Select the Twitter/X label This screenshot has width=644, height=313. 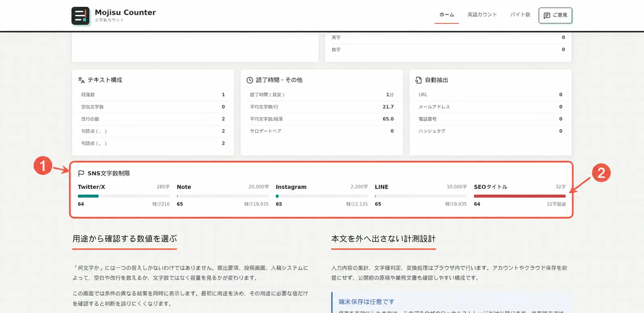click(x=91, y=187)
